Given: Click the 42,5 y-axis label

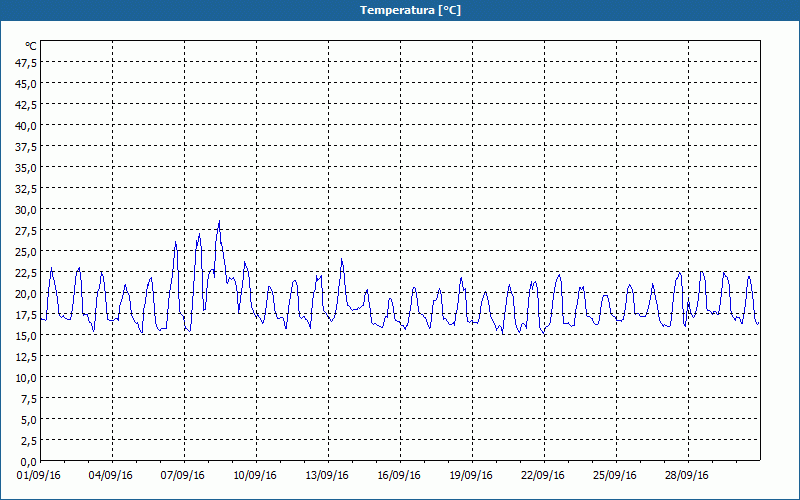Looking at the screenshot, I should point(27,105).
